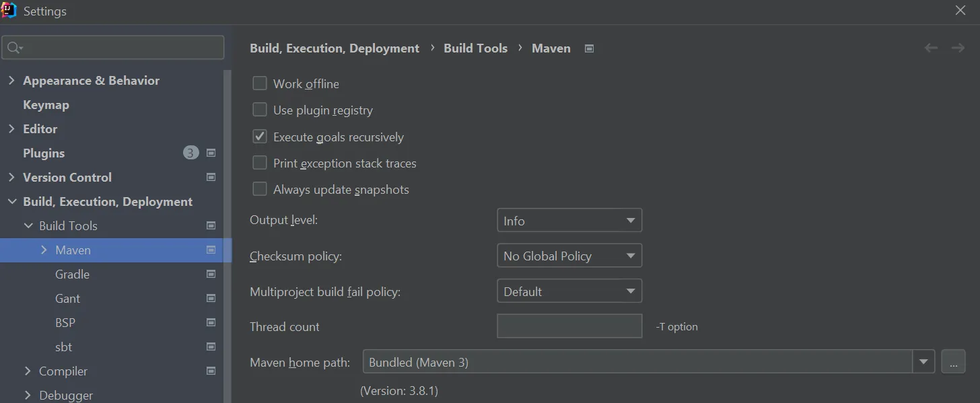Select Keymap in the settings tree
Screen dimensions: 980x403
tap(46, 105)
